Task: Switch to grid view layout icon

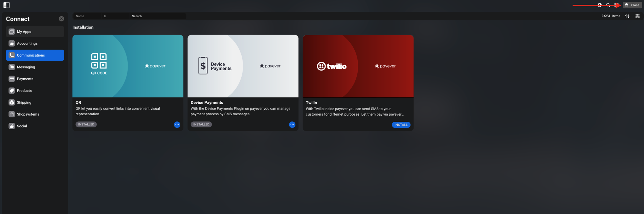Action: point(638,16)
